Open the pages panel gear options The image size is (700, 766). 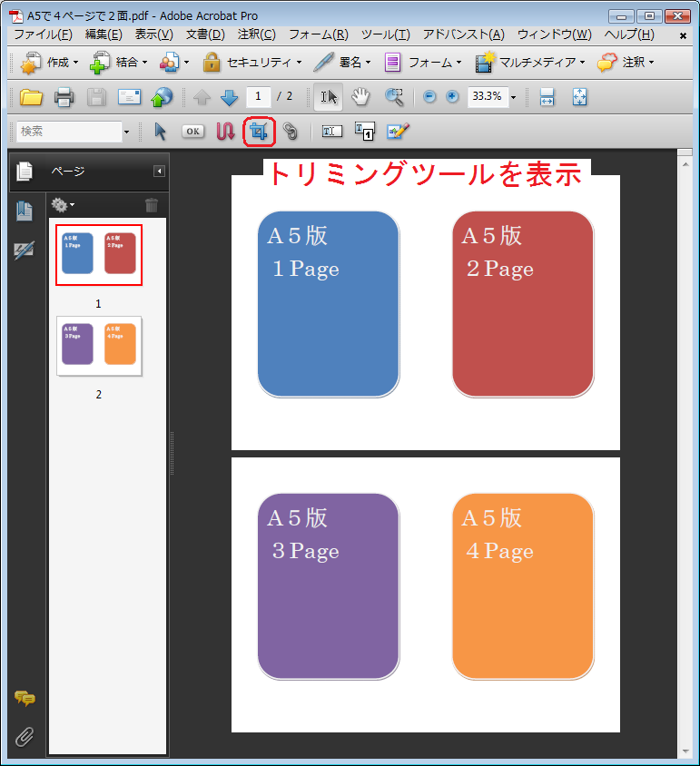tap(63, 205)
